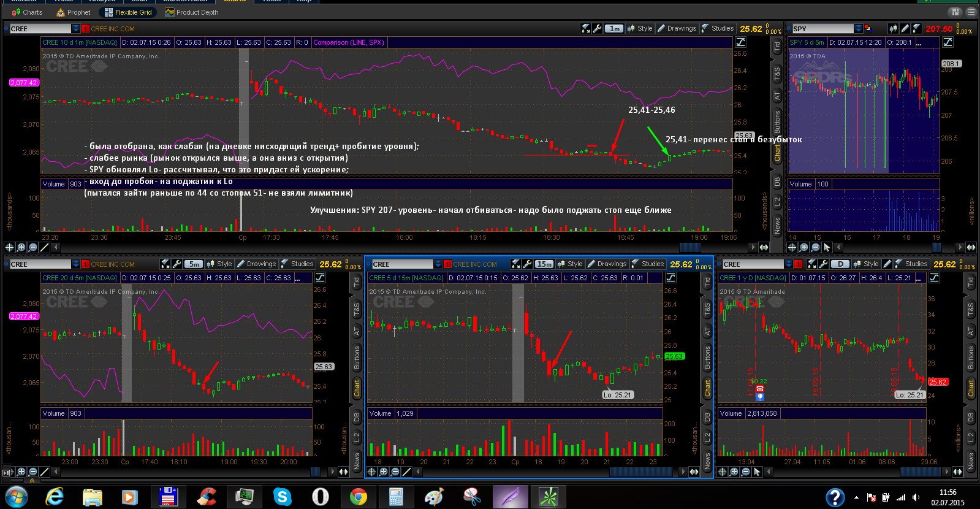Open chart settings wrench on the daily CREE chart
980x509 pixels.
(x=822, y=264)
